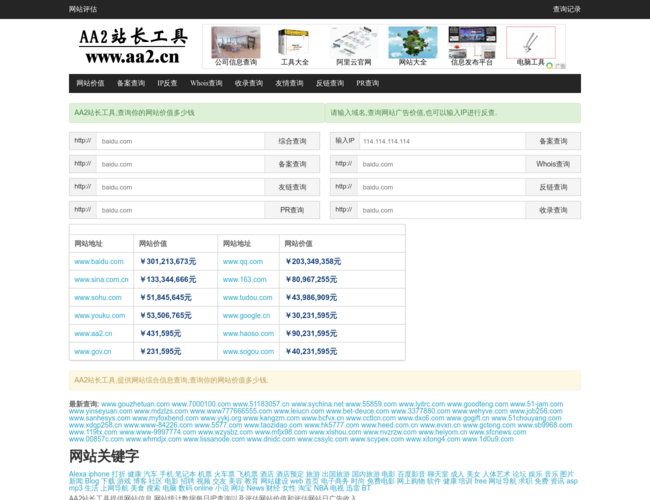This screenshot has height=500, width=650.
Task: Open www.gov.cn link in table
Action: [x=93, y=352]
